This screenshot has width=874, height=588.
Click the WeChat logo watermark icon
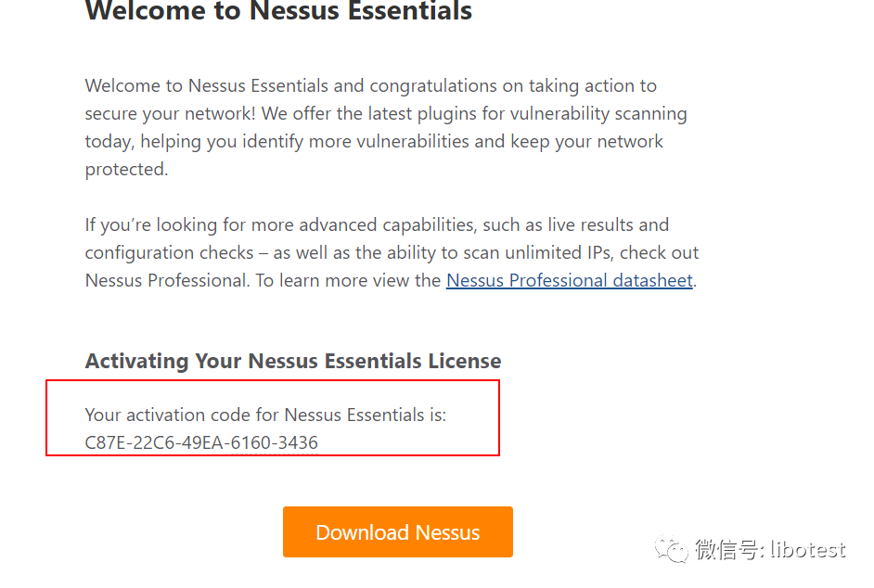(672, 550)
